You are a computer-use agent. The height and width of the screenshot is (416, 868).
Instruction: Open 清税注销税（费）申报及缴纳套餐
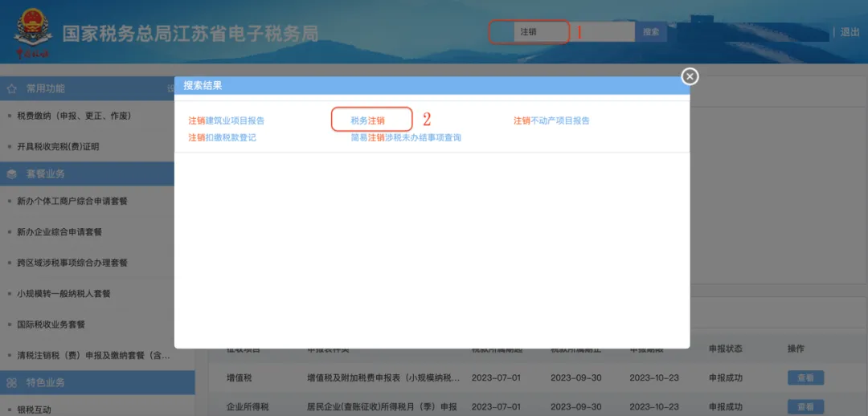click(x=93, y=356)
